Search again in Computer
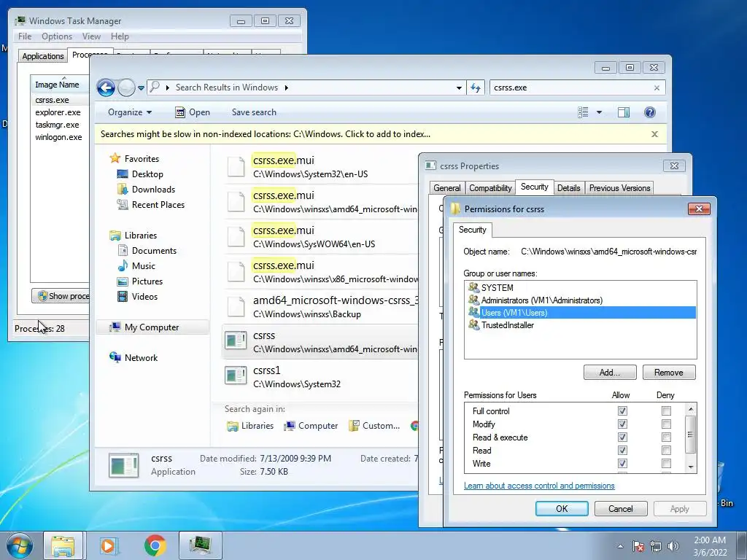The width and height of the screenshot is (747, 560). (x=311, y=426)
